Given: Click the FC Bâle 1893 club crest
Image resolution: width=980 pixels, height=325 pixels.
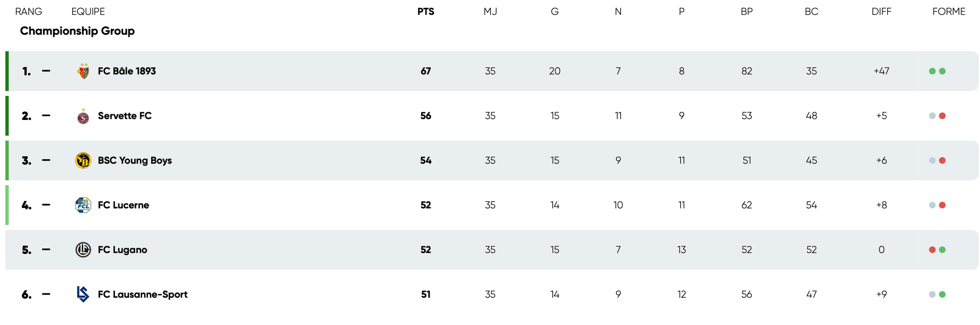Looking at the screenshot, I should (x=83, y=71).
